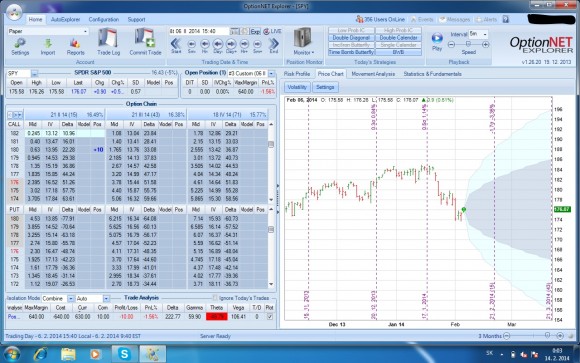580x363 pixels.
Task: Click the Low Prob IC strategy button
Action: 351,30
